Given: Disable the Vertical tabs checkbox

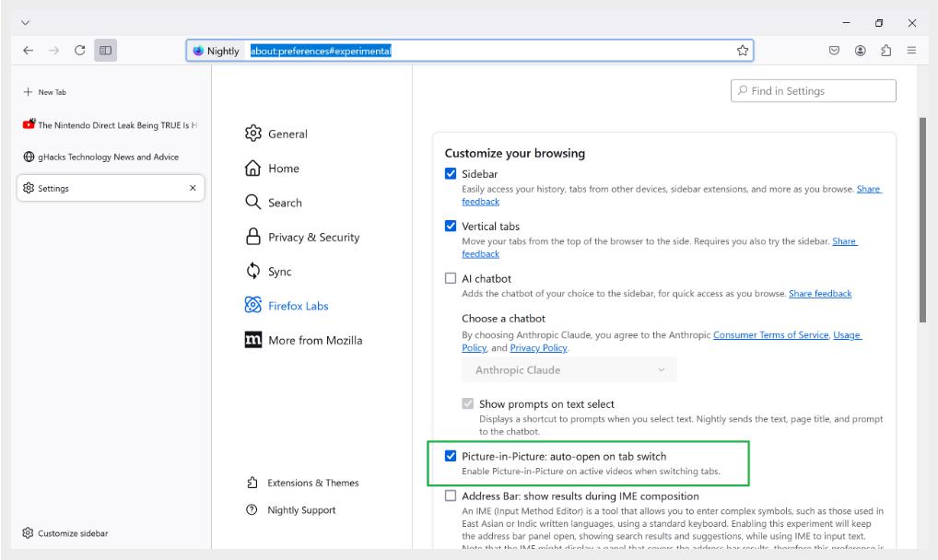Looking at the screenshot, I should pos(451,226).
